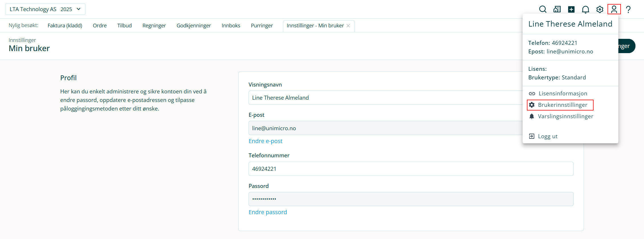Close the Innstillinger - Min bruker tab
Viewport: 644px width, 239px height.
(348, 26)
